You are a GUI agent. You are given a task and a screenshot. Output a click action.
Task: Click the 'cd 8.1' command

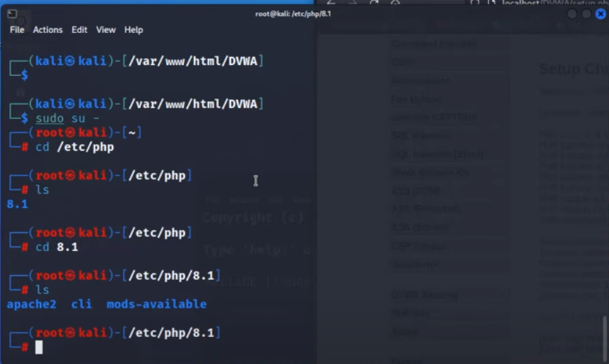coord(56,247)
